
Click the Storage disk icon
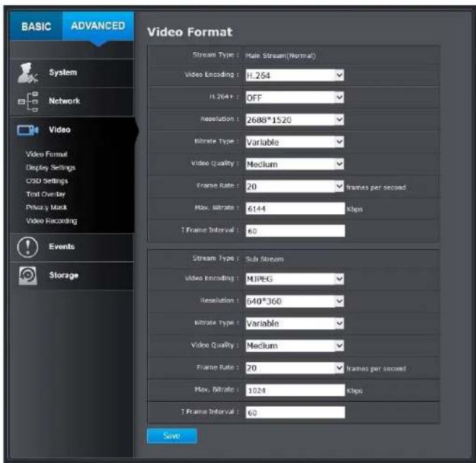pyautogui.click(x=28, y=276)
